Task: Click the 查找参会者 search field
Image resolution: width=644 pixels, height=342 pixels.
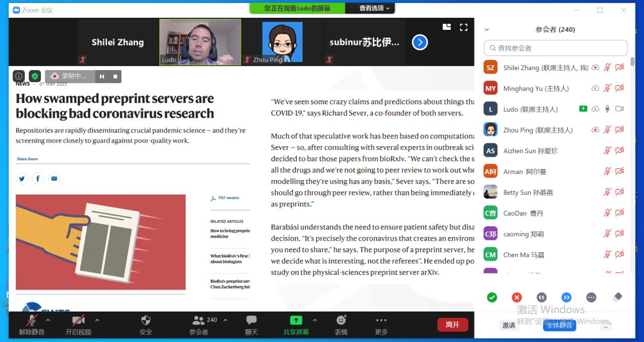Action: pos(556,48)
